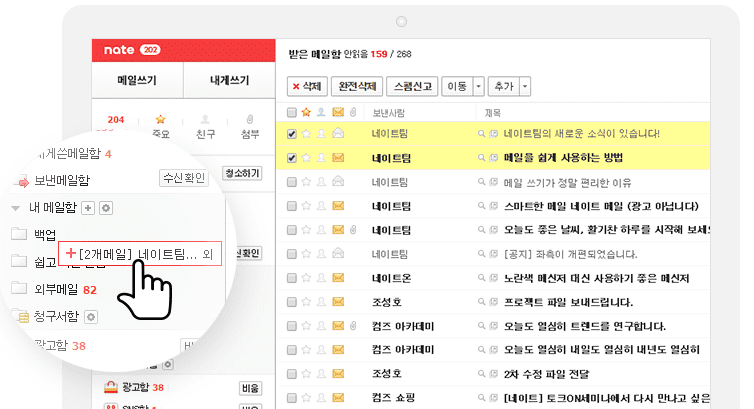Collapse the 내 메일함 tree arrow
The image size is (754, 409).
tap(15, 208)
